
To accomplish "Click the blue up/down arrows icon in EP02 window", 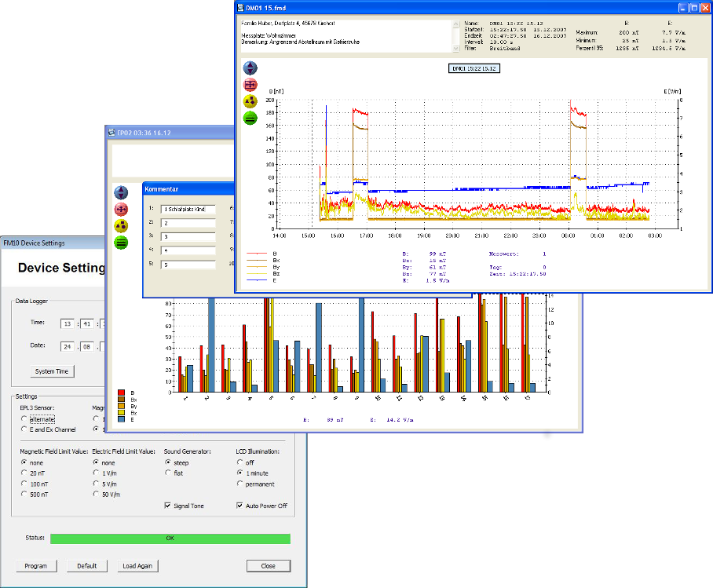I will 121,192.
